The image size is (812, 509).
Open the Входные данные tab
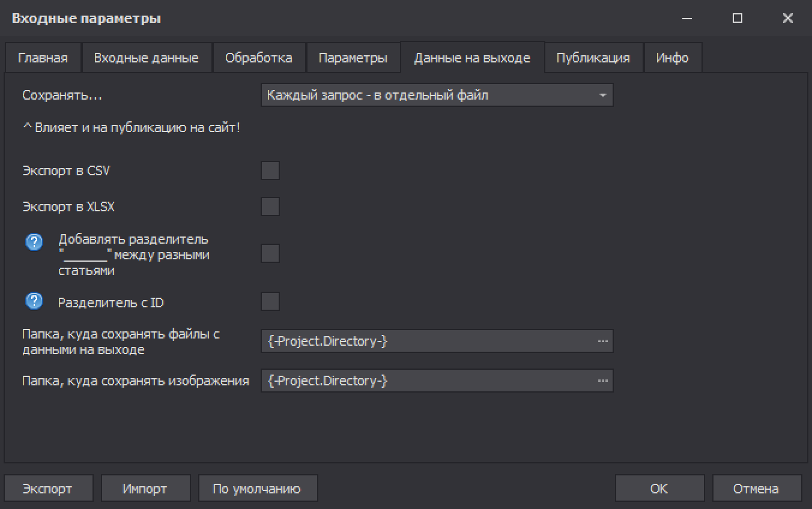click(x=146, y=58)
